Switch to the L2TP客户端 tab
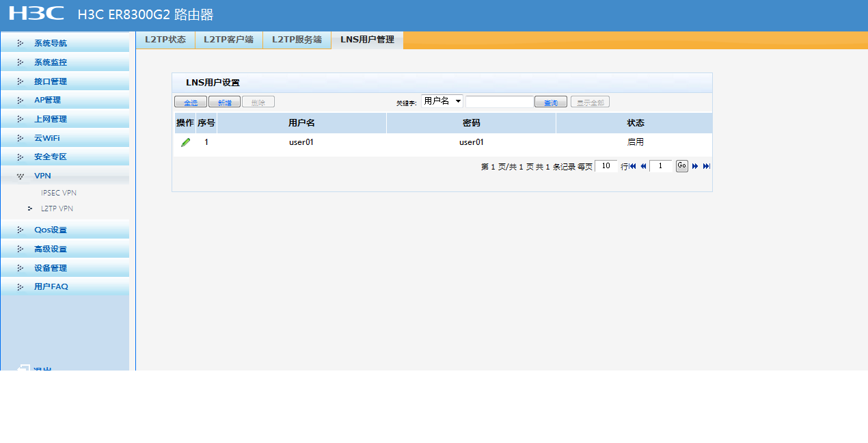 229,40
